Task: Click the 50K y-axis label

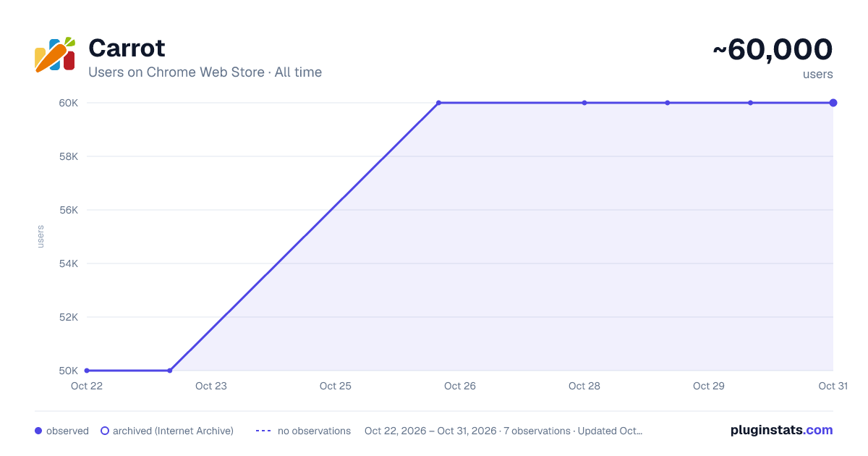Action: [x=69, y=371]
